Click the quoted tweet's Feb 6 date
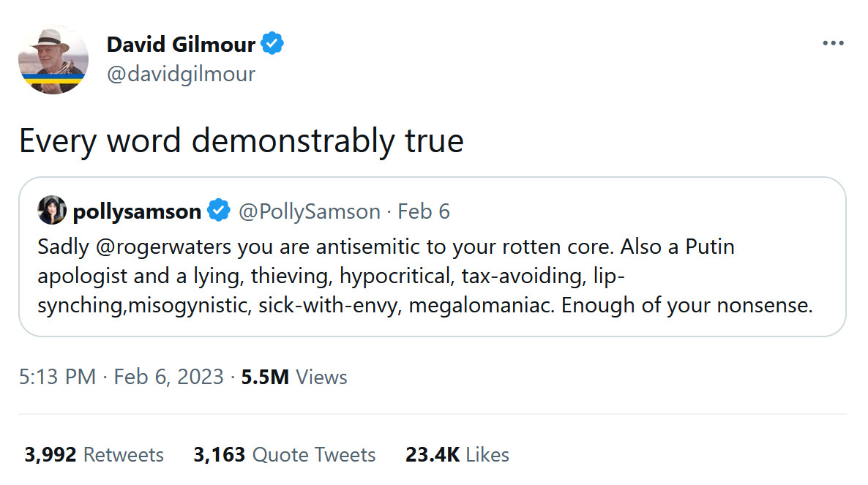The image size is (868, 485). pos(424,211)
